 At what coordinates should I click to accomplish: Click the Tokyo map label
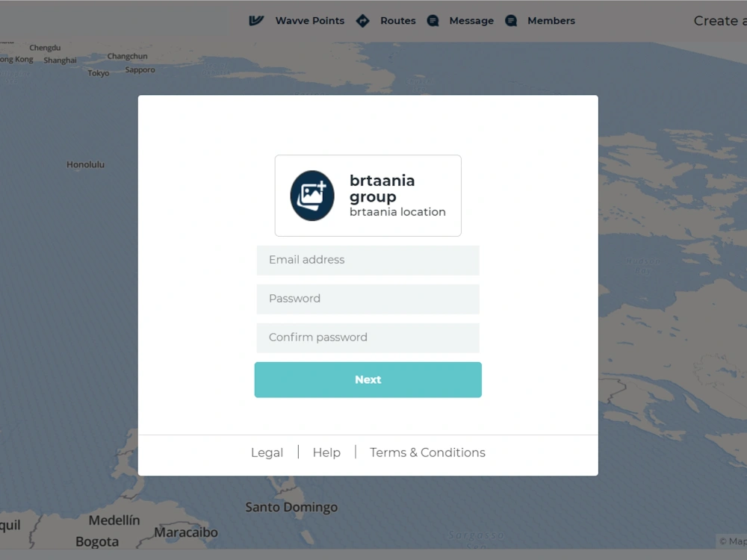click(98, 73)
